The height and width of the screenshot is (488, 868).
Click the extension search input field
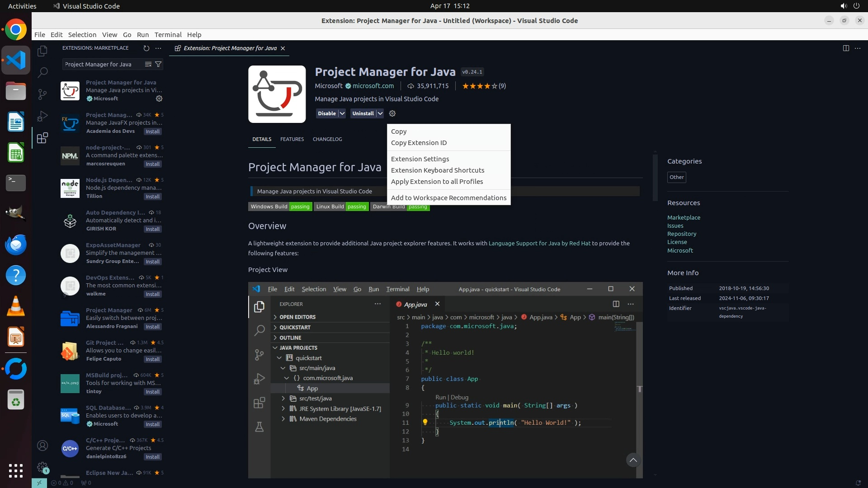click(x=102, y=64)
